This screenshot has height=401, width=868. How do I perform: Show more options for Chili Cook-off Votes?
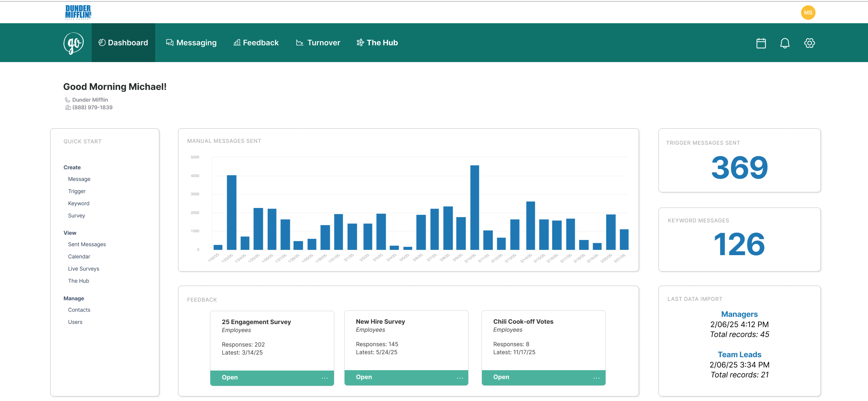[596, 378]
